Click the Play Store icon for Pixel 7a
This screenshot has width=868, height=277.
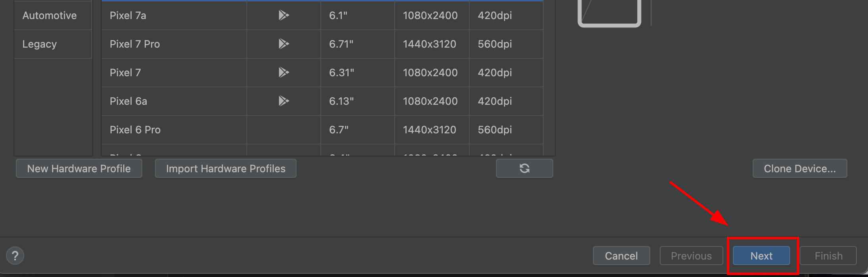click(x=283, y=15)
